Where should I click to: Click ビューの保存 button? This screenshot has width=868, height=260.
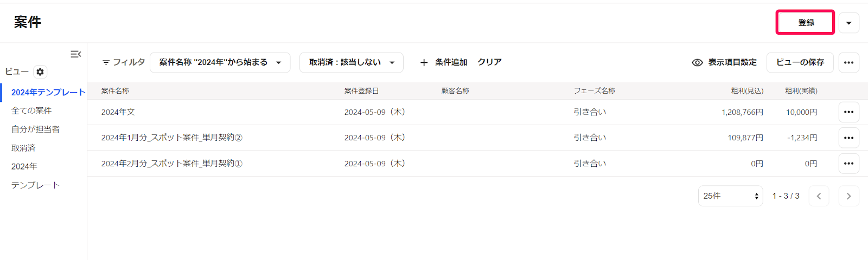click(800, 62)
